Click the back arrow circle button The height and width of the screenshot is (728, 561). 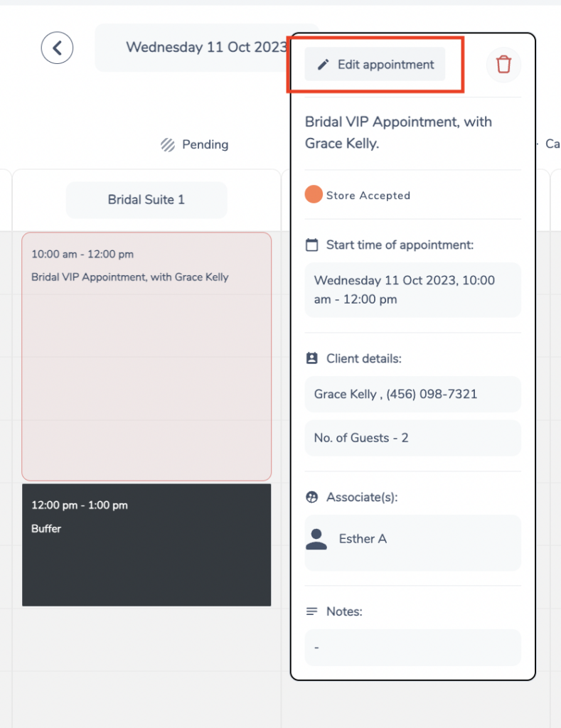tap(57, 48)
